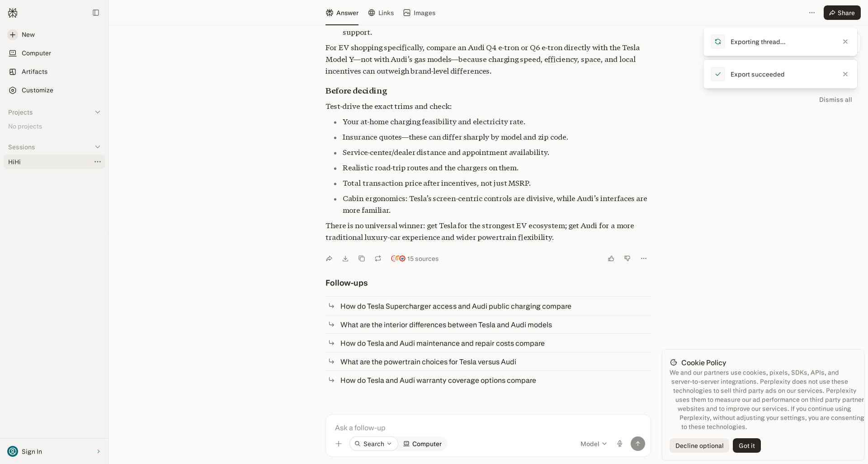The width and height of the screenshot is (868, 464).
Task: Click the Perplexity logo icon
Action: [13, 13]
